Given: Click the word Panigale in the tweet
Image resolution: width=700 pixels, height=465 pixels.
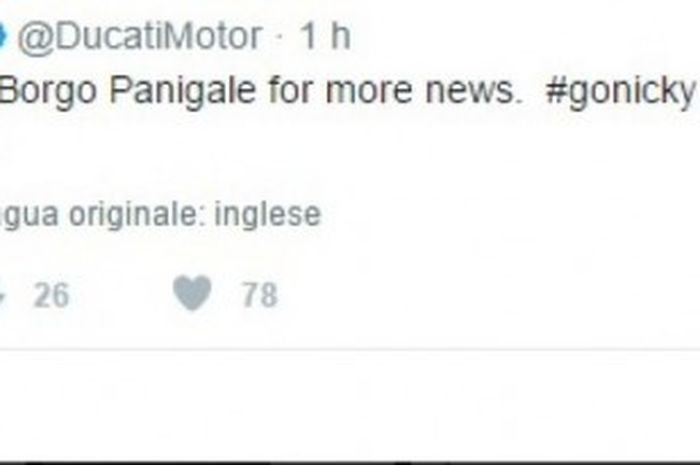Looking at the screenshot, I should [x=183, y=92].
